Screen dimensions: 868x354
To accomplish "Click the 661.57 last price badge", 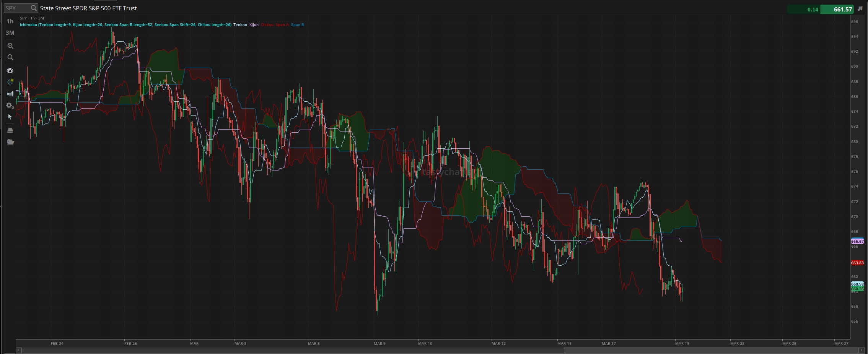I will tap(837, 10).
